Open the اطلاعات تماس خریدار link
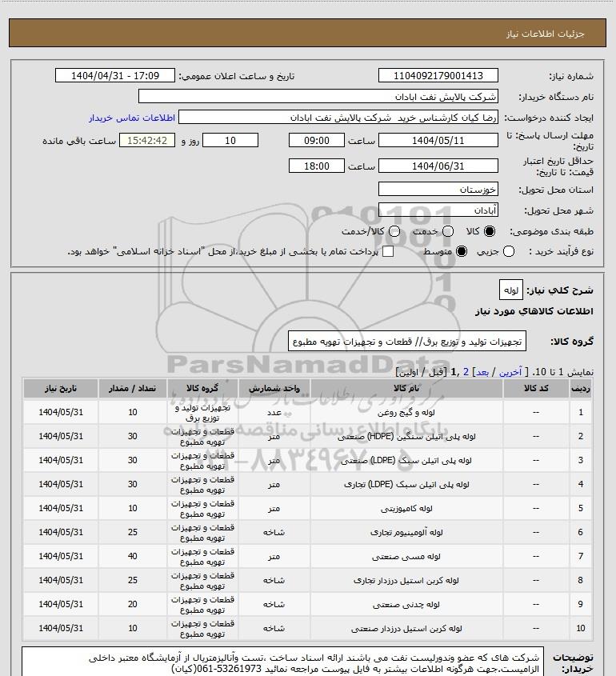The width and height of the screenshot is (616, 676). [132, 118]
